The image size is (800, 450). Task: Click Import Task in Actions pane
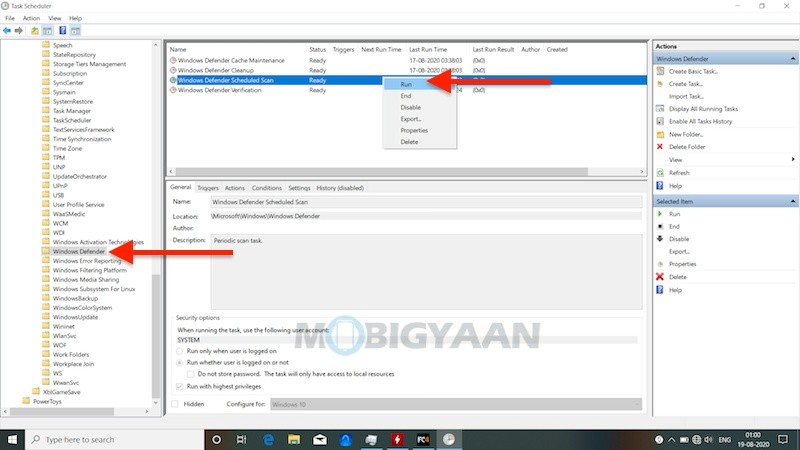click(686, 96)
